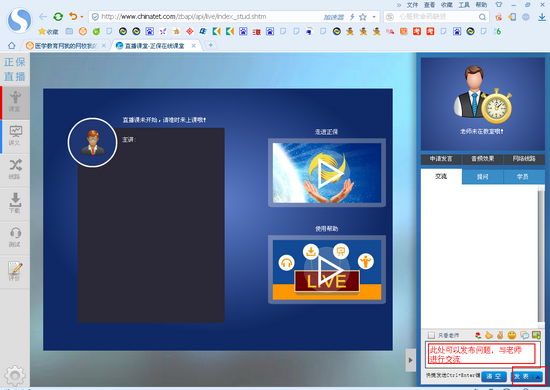
Task: Switch to the 提问 tab
Action: pyautogui.click(x=483, y=177)
